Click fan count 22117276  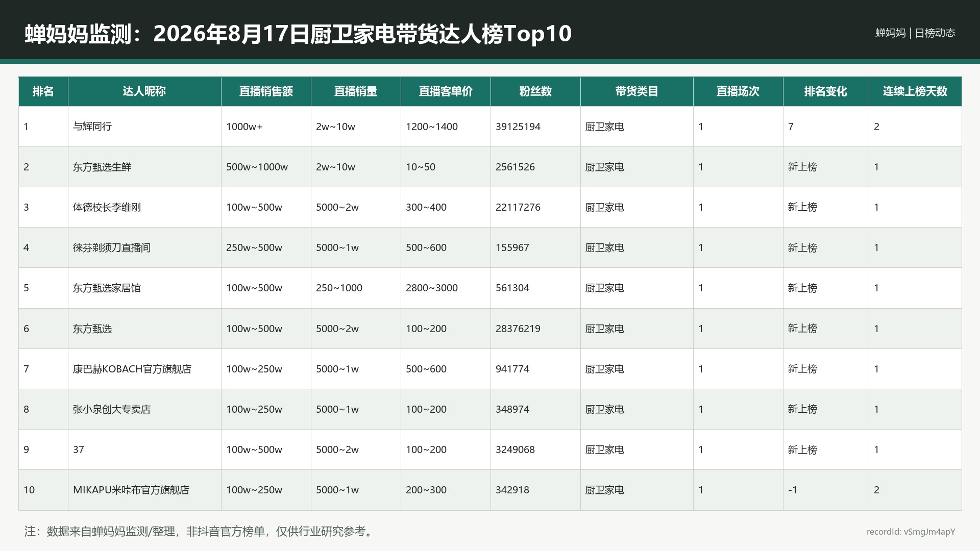[518, 207]
